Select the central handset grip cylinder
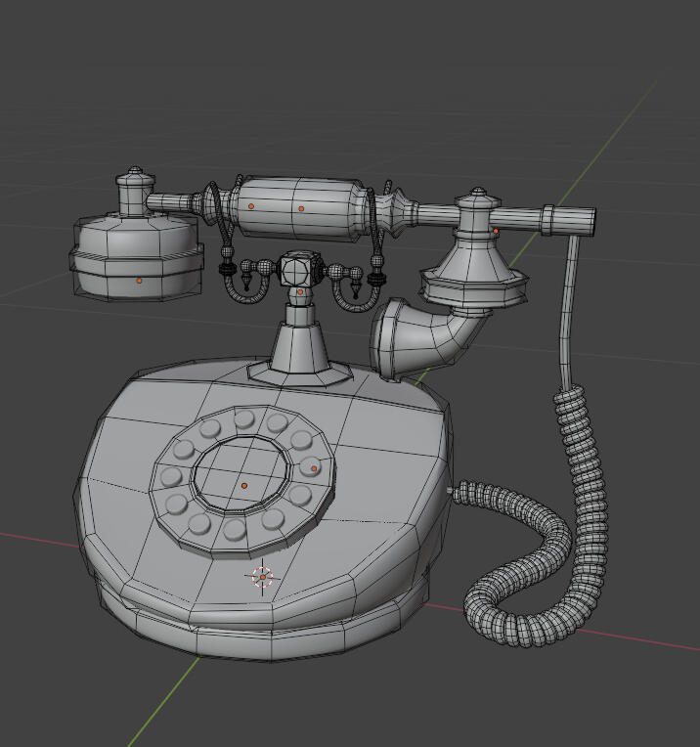Image resolution: width=700 pixels, height=747 pixels. click(298, 208)
